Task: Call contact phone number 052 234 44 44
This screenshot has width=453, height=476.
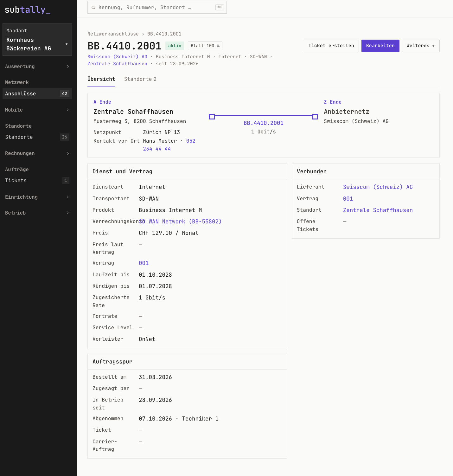Action: [169, 145]
